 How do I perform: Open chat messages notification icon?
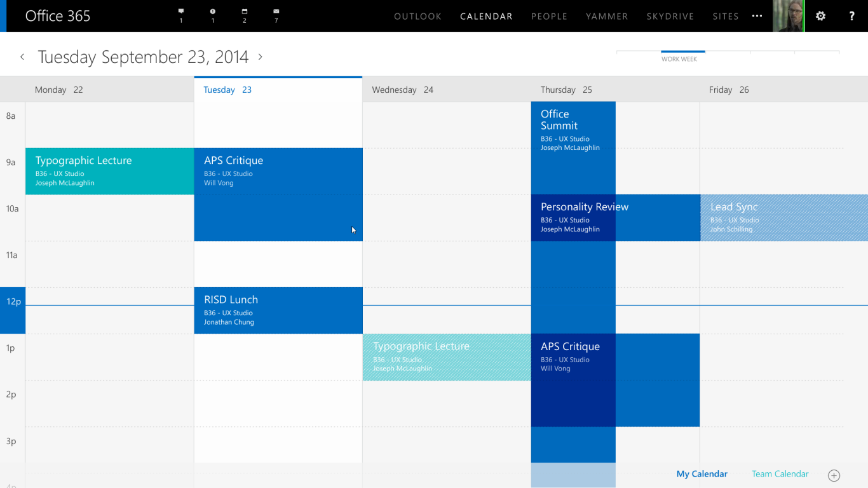(181, 11)
